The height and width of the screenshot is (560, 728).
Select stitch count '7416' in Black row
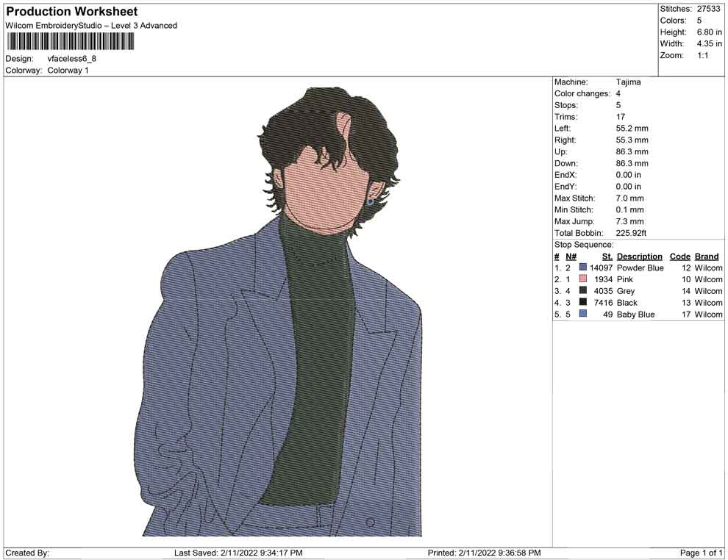click(603, 303)
